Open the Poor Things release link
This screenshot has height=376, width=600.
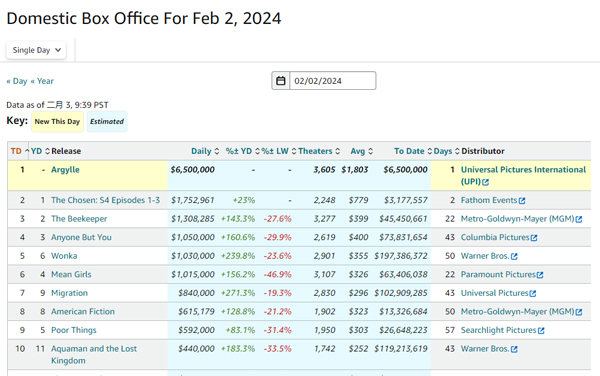(x=74, y=330)
